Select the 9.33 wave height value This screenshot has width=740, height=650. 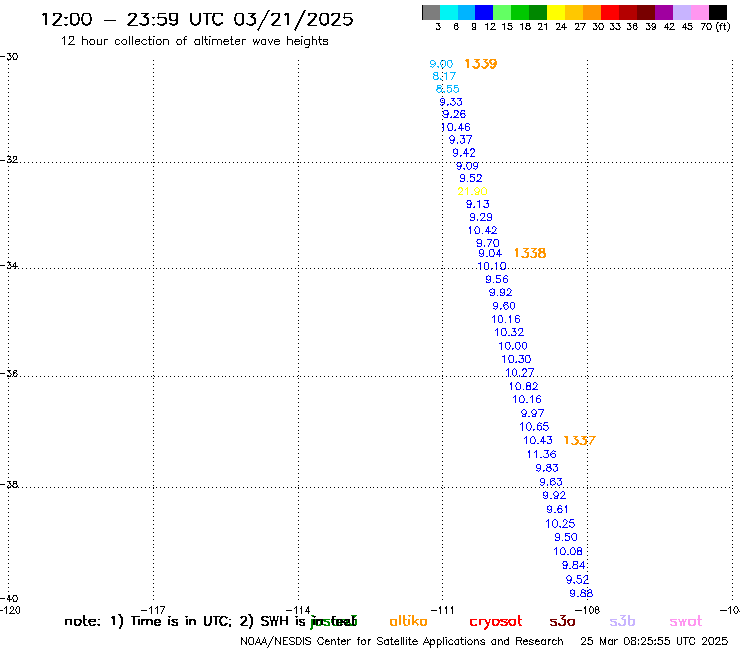[451, 101]
